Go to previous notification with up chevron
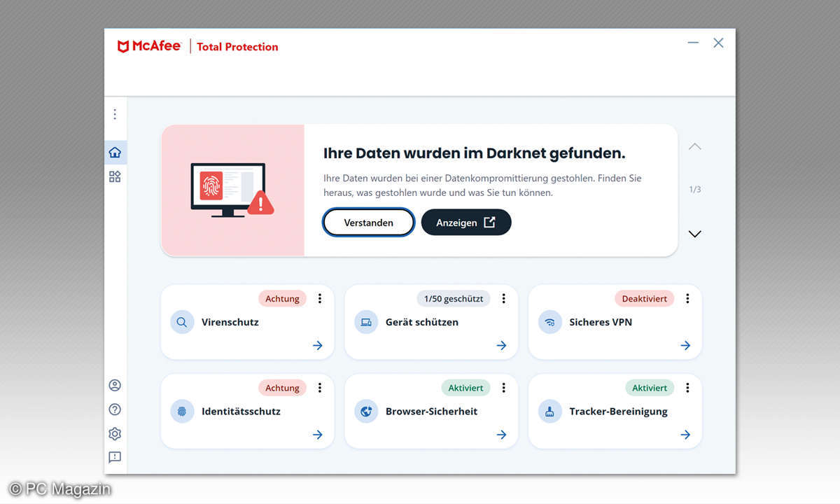840x504 pixels. tap(694, 146)
